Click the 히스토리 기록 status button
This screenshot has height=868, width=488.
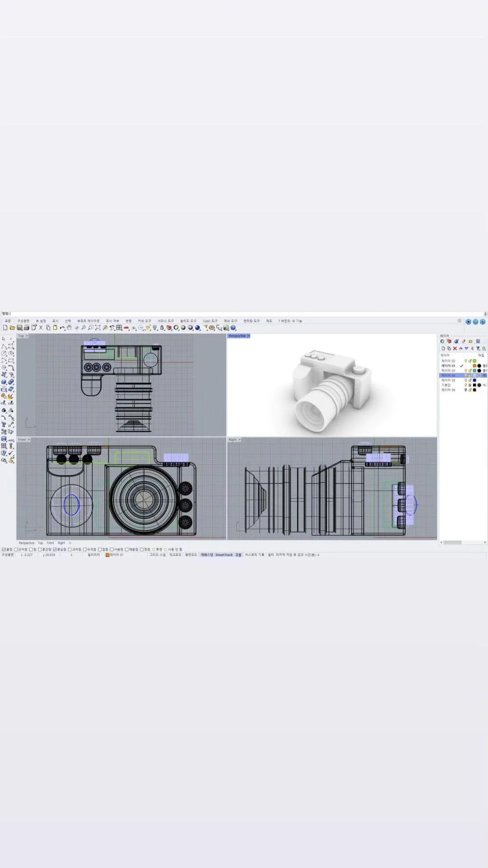coord(254,555)
